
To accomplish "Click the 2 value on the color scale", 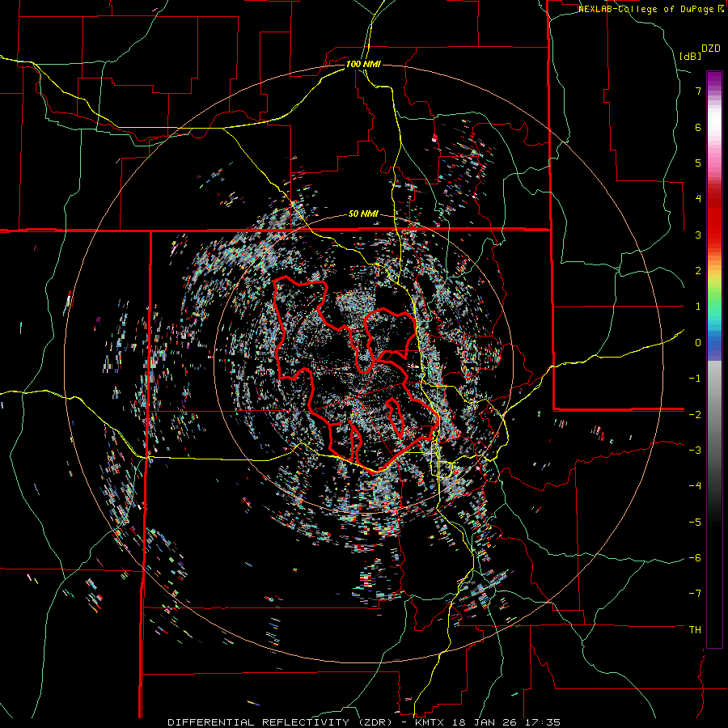I will 698,271.
